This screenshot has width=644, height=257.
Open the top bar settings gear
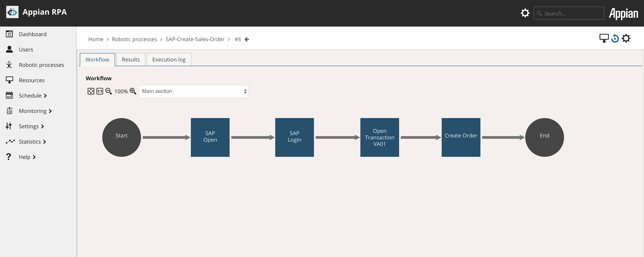point(525,13)
